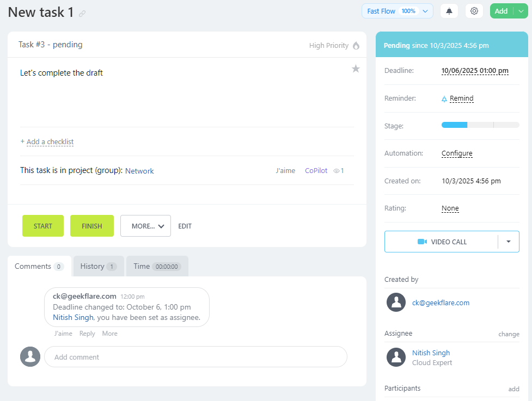
Task: Expand the green Add button dropdown arrow
Action: [x=521, y=10]
